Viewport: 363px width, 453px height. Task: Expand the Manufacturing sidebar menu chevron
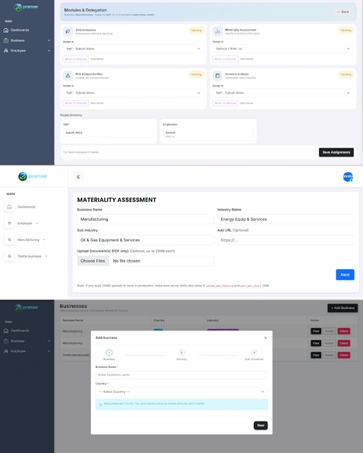pos(44,240)
